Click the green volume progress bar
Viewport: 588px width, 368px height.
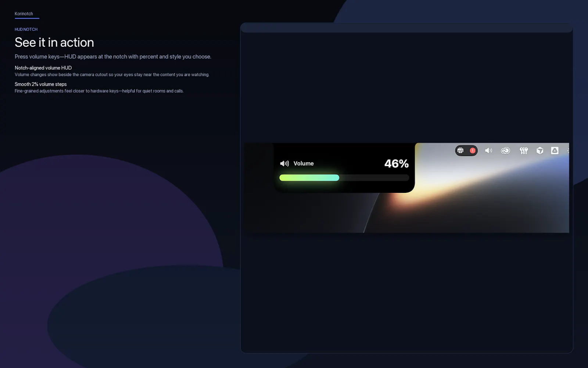pos(344,178)
